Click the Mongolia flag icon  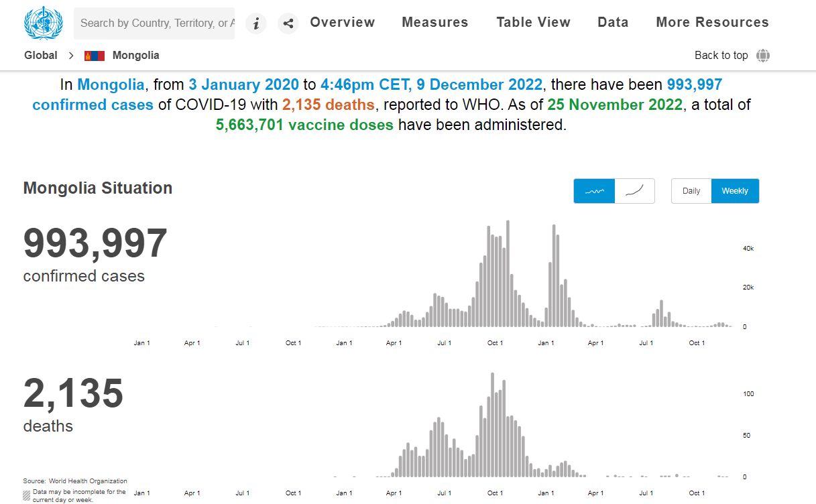[95, 56]
